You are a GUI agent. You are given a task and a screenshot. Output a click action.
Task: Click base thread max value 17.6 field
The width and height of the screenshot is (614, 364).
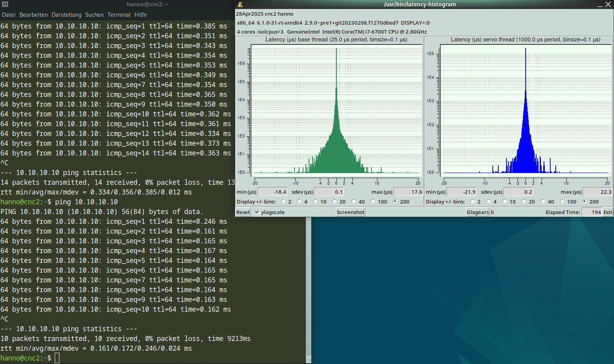(x=408, y=192)
